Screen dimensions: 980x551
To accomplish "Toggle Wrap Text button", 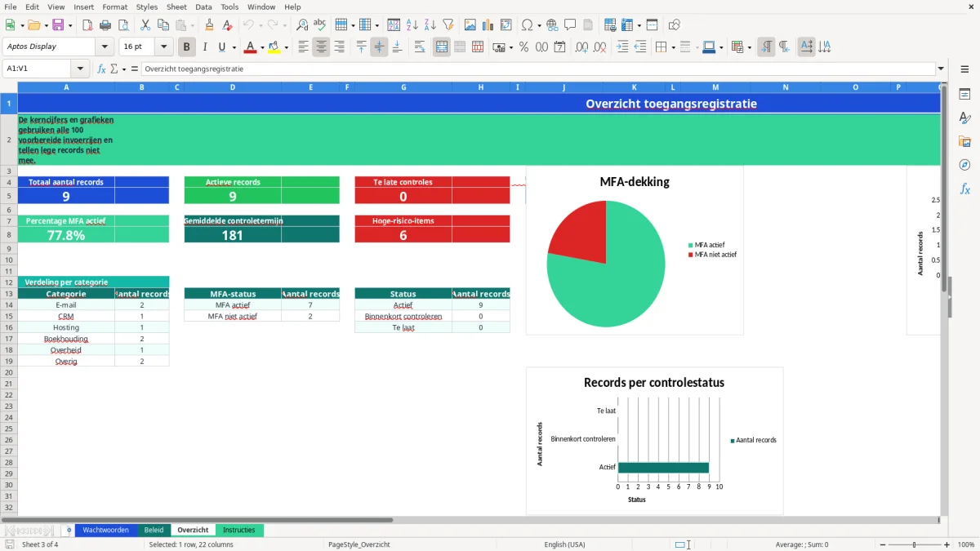I will point(420,47).
